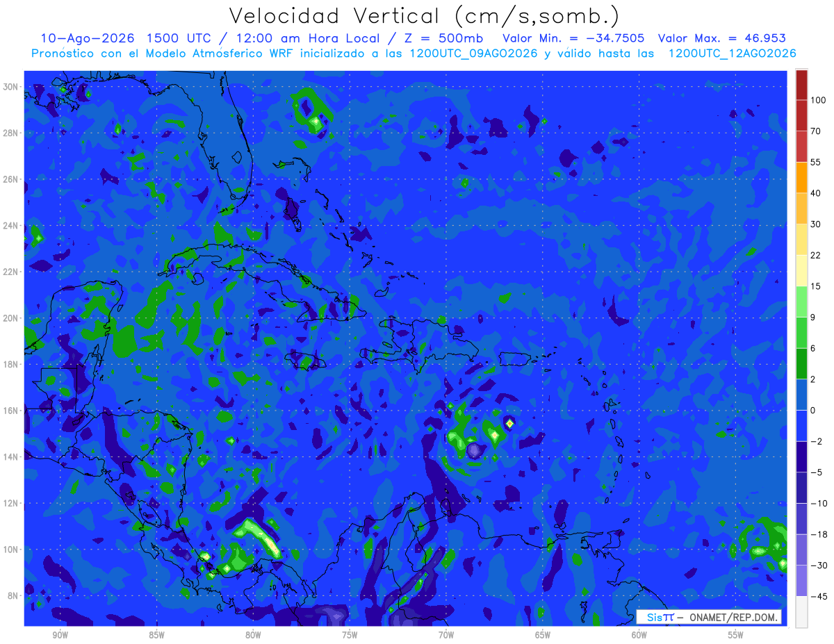Click the colorbar label '40'

pyautogui.click(x=817, y=193)
